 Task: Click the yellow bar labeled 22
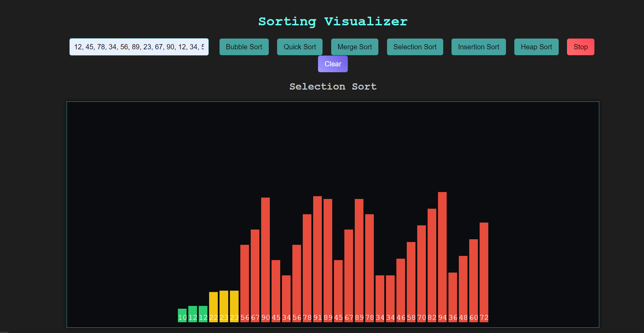[213, 307]
